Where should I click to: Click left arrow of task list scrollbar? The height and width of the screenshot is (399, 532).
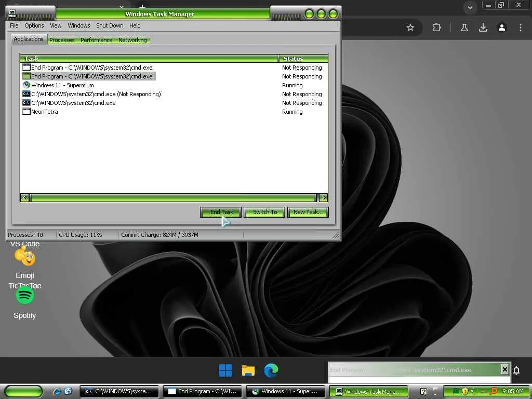[x=24, y=197]
